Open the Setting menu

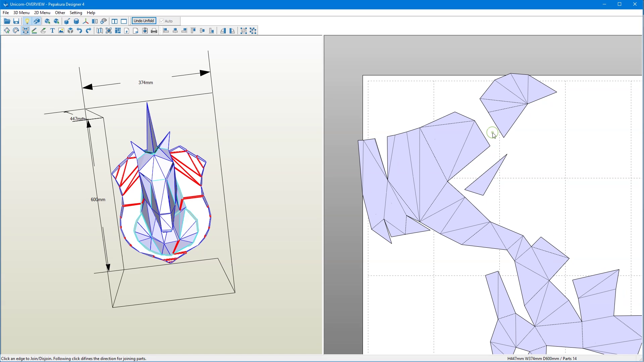tap(75, 12)
